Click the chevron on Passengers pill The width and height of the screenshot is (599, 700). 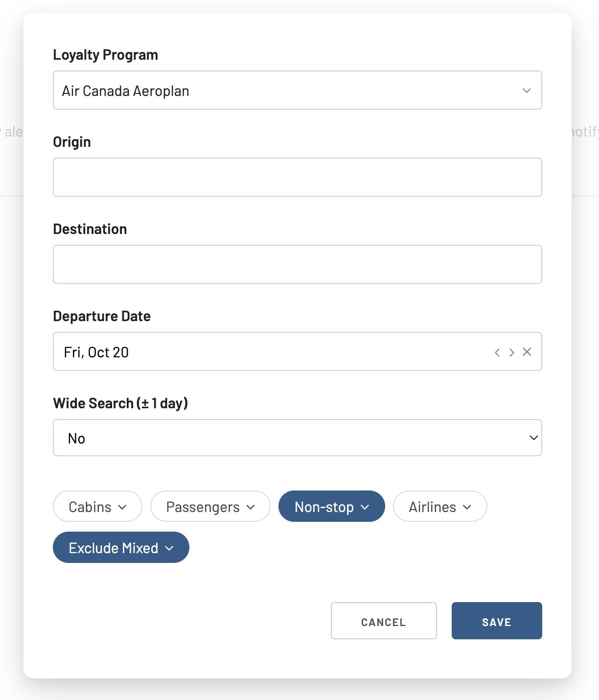251,507
